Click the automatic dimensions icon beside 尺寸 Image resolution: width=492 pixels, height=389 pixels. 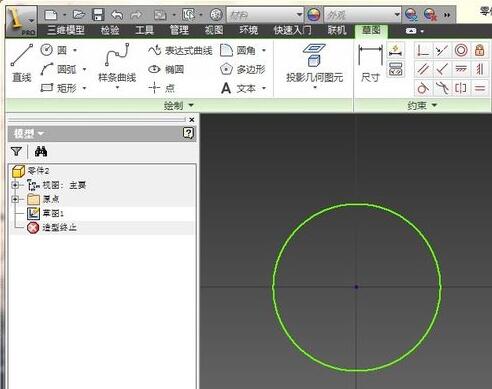click(x=396, y=50)
